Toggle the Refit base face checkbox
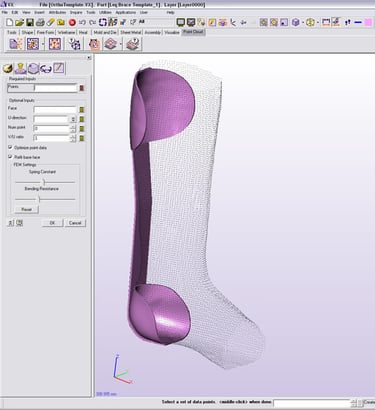The height and width of the screenshot is (410, 375). click(10, 156)
